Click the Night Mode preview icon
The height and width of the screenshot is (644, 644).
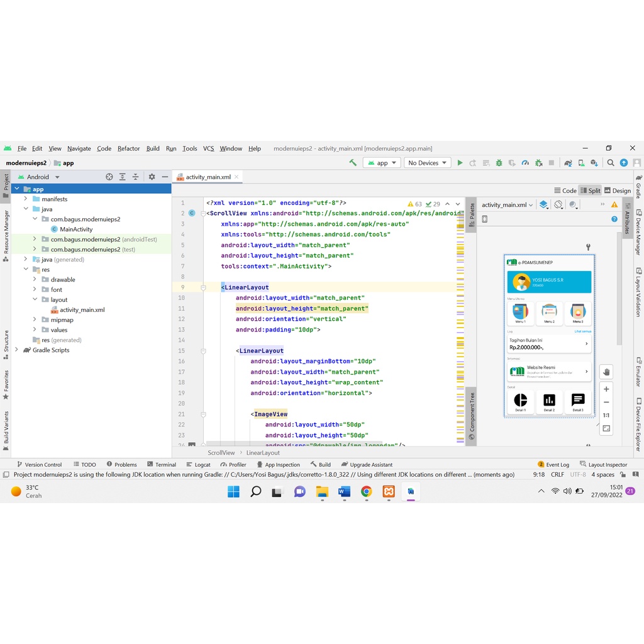(x=574, y=204)
